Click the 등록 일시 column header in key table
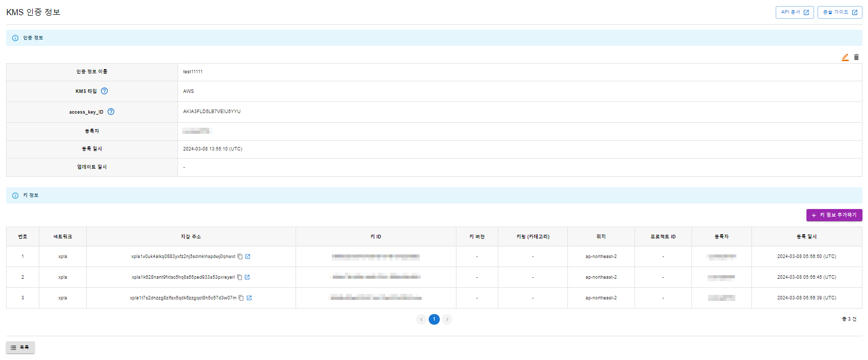 [807, 237]
